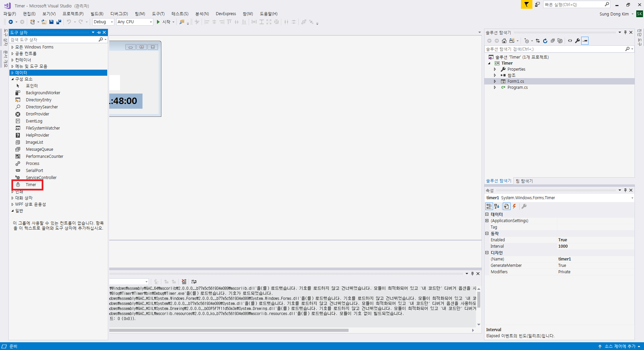This screenshot has width=644, height=350.
Task: Click the feedback icon beside quick launch
Action: click(537, 4)
